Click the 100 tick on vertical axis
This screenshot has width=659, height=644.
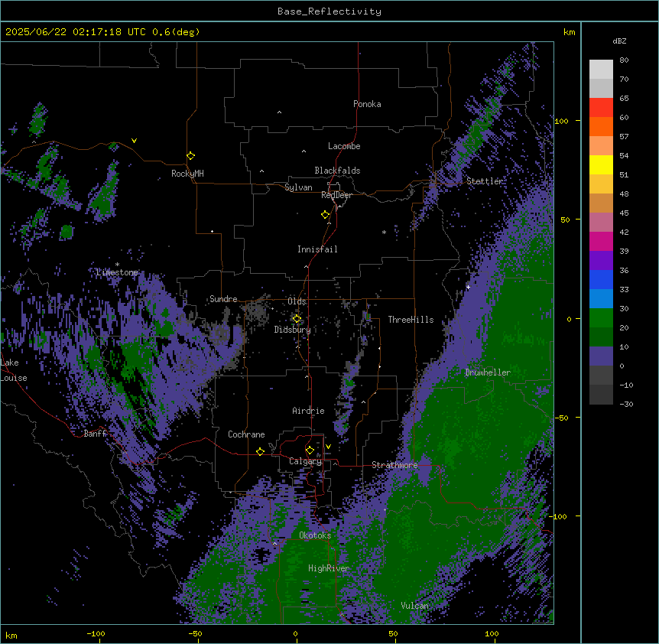(561, 121)
